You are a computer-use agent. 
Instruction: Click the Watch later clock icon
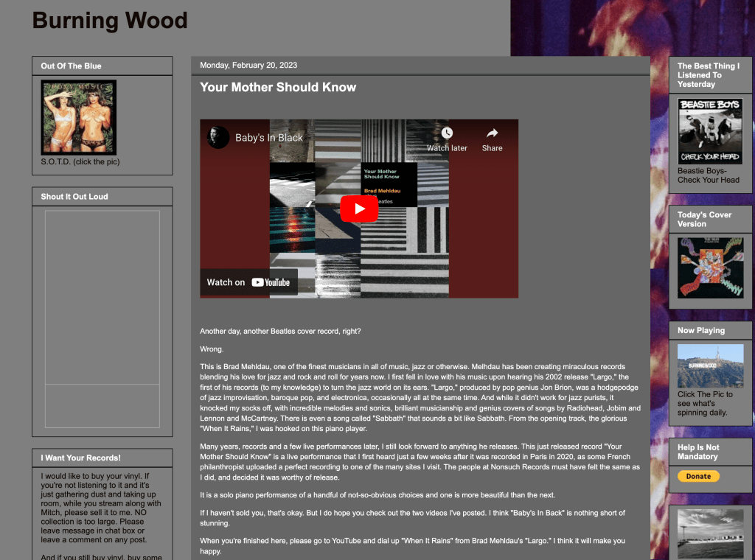tap(447, 133)
